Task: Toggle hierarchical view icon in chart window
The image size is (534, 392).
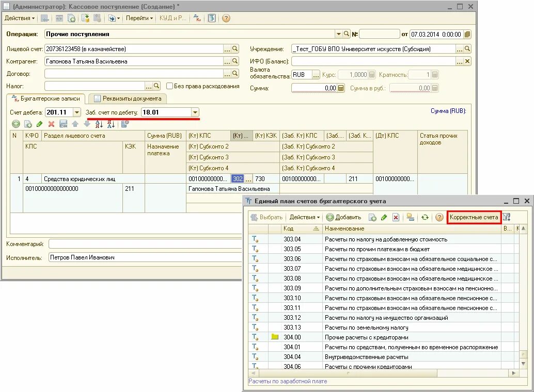Action: (411, 217)
